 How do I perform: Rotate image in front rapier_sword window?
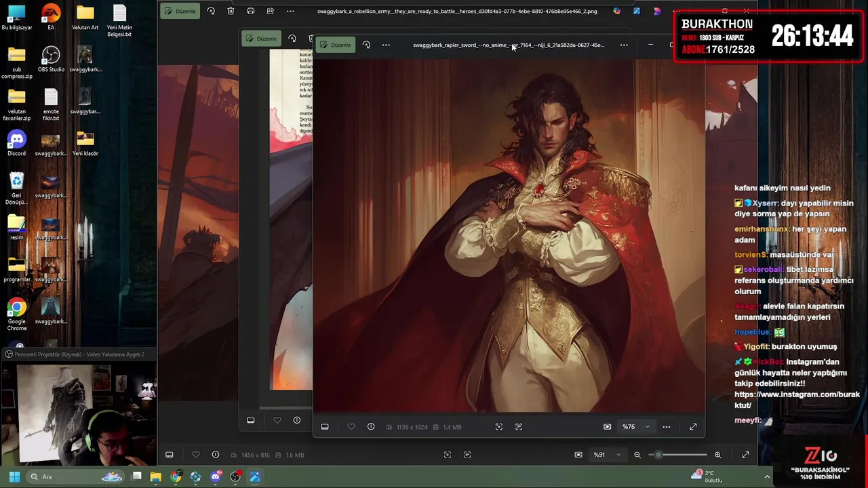[x=366, y=45]
